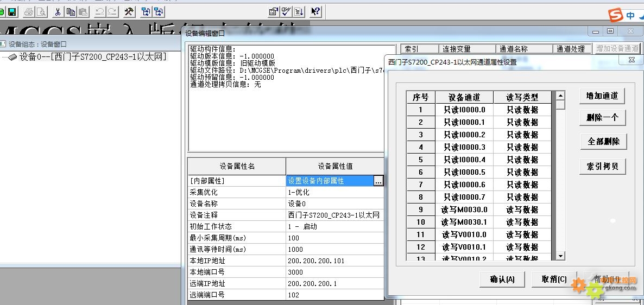
Task: Click 设备注释 value cell
Action: (335, 215)
